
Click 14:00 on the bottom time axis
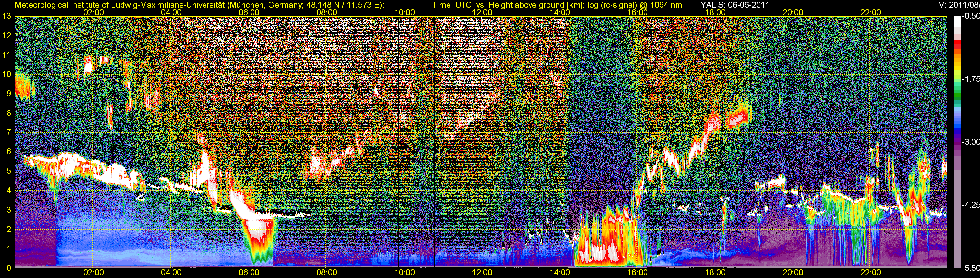pyautogui.click(x=560, y=273)
